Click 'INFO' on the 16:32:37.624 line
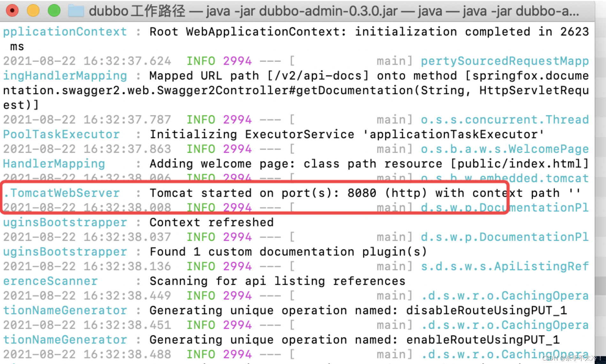The width and height of the screenshot is (606, 364). point(201,61)
